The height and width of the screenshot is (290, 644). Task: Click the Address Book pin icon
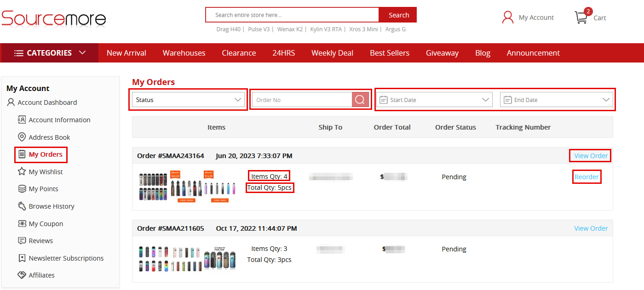[22, 137]
